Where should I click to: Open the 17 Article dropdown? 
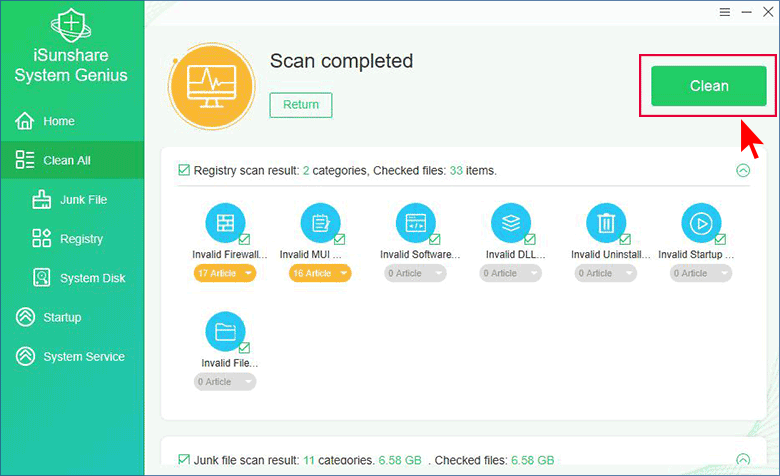(x=225, y=273)
